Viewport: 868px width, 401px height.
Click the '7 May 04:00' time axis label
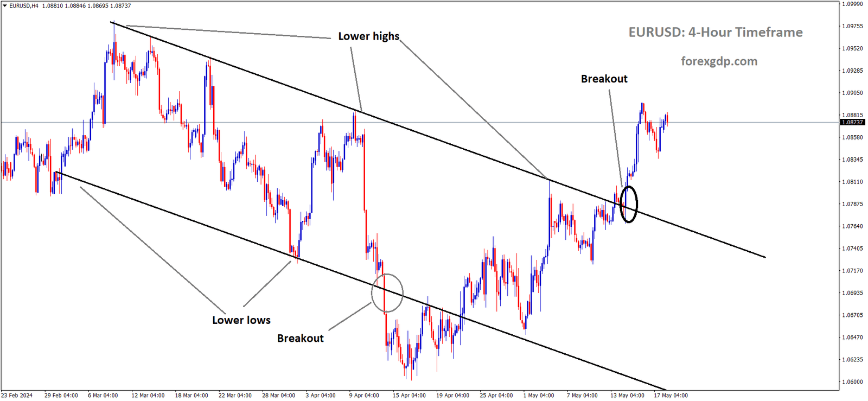pos(582,396)
